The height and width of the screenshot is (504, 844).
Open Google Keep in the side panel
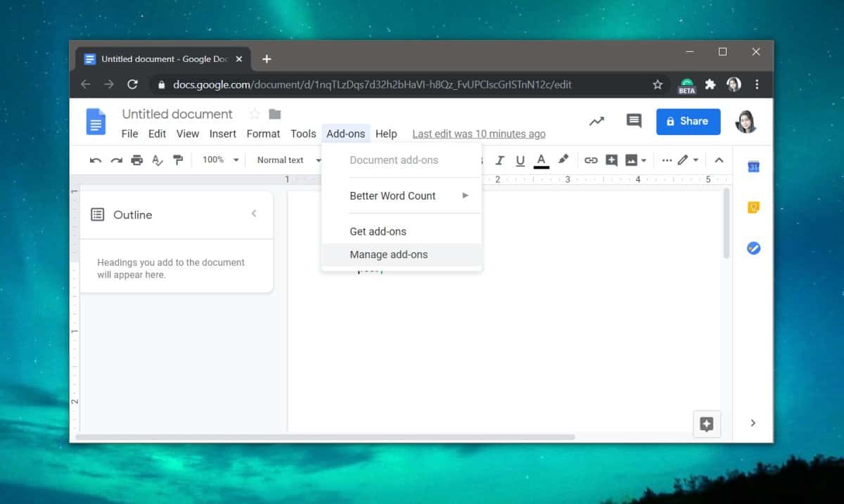pos(753,207)
